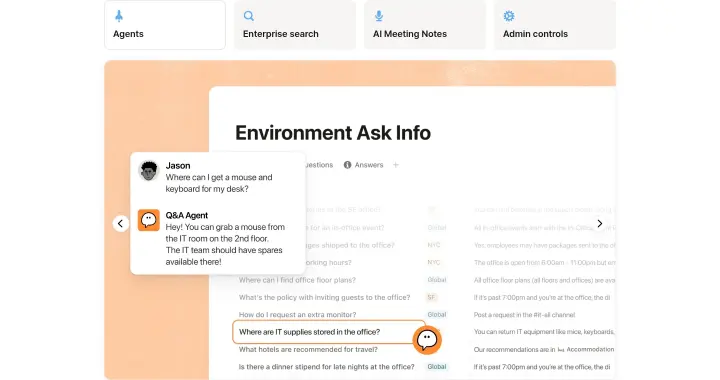Click the Enterprise search magnifier icon
This screenshot has height=380, width=720.
click(248, 16)
